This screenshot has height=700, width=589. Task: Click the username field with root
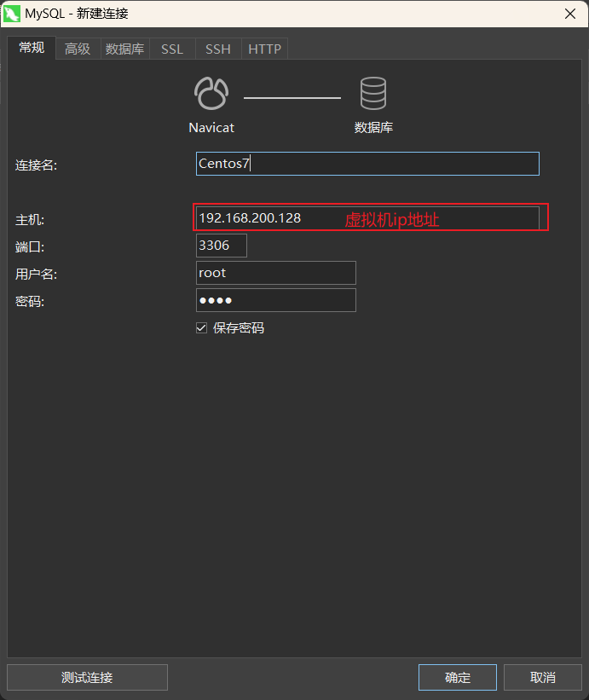pos(275,273)
